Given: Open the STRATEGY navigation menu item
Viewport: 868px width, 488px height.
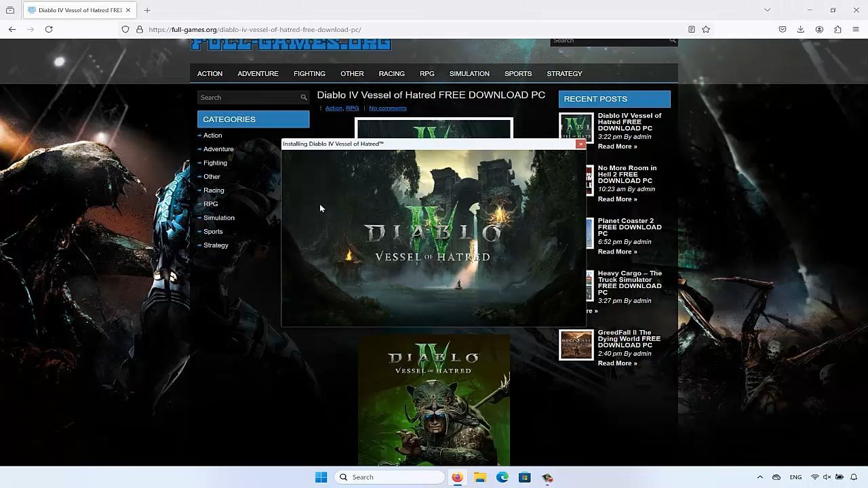Looking at the screenshot, I should tap(564, 73).
